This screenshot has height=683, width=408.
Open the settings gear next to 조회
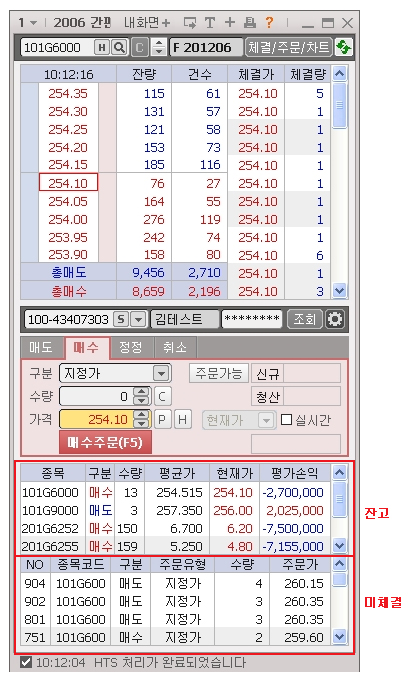334,319
